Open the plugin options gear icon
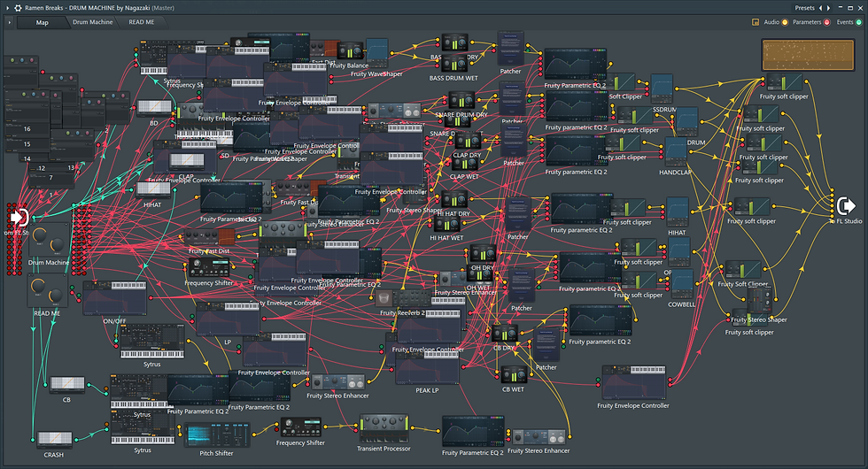Image resolution: width=868 pixels, height=469 pixels. click(x=18, y=8)
